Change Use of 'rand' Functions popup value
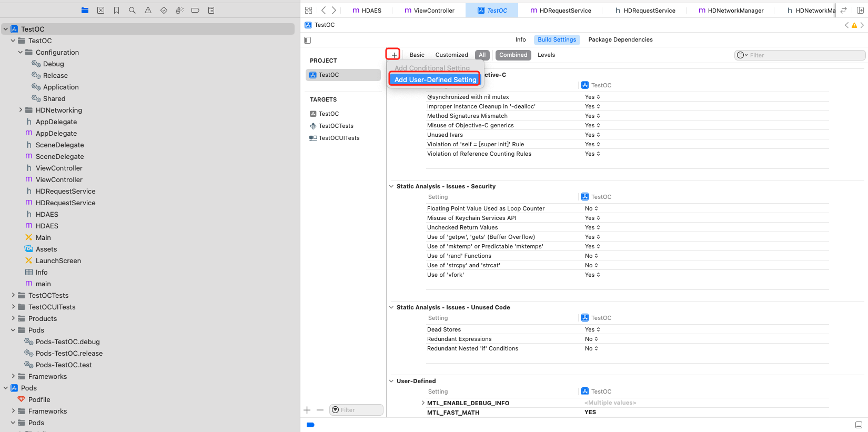The height and width of the screenshot is (432, 868). pyautogui.click(x=591, y=256)
